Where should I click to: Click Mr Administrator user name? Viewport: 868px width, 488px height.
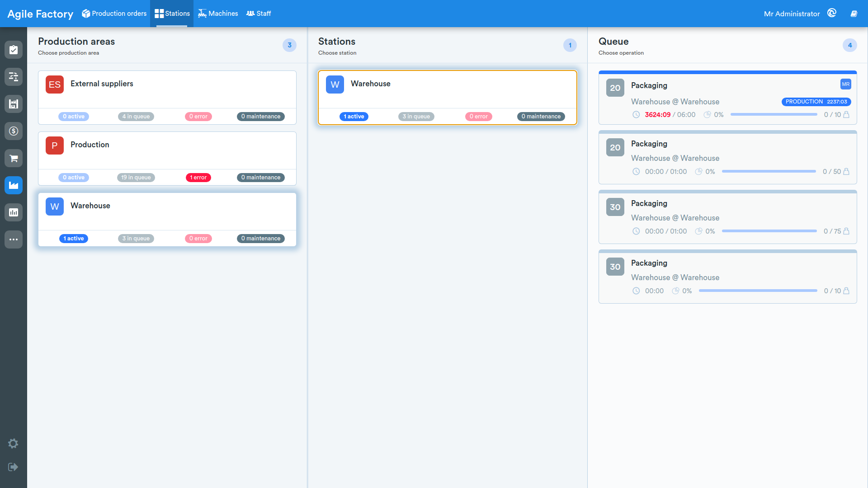point(792,14)
